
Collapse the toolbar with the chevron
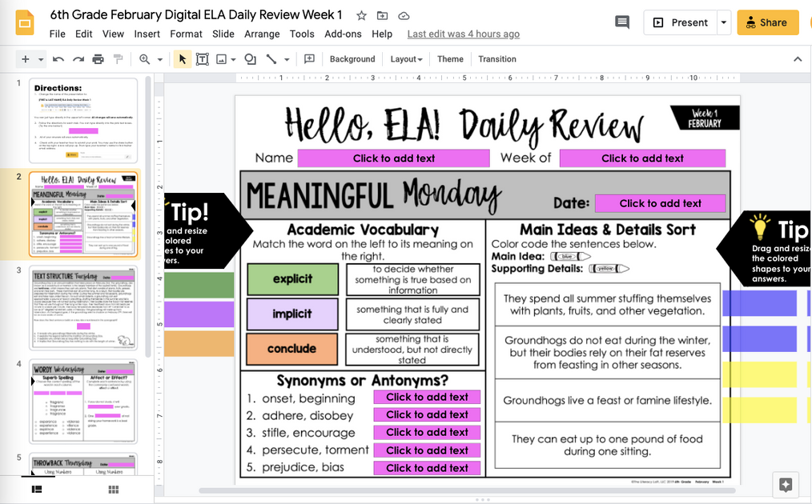[x=798, y=58]
